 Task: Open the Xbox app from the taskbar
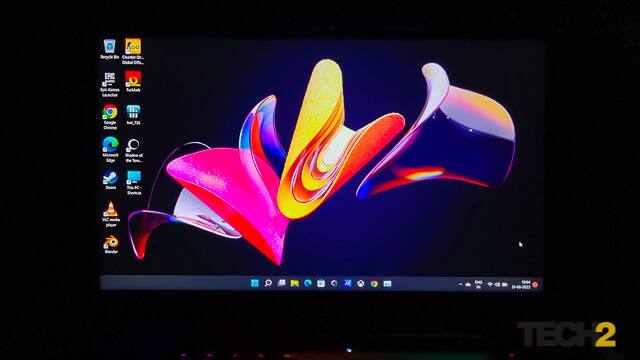[x=360, y=283]
